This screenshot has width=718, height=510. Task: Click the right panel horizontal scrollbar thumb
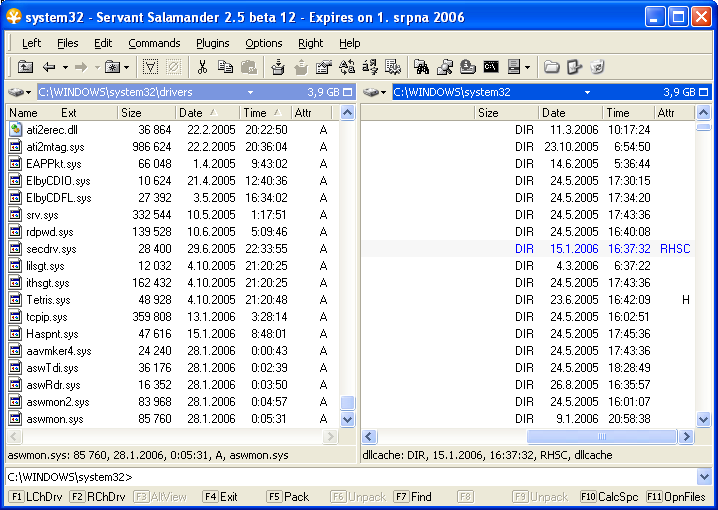pyautogui.click(x=602, y=437)
